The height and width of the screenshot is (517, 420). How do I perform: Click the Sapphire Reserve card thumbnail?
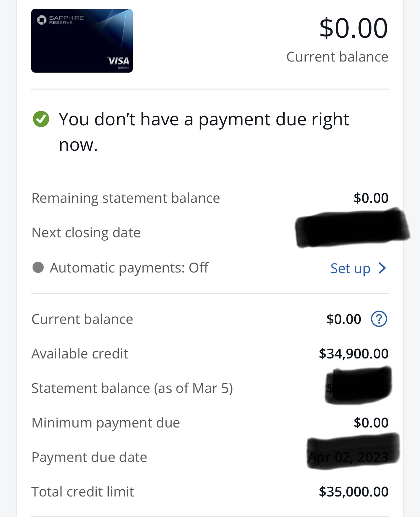pos(82,41)
